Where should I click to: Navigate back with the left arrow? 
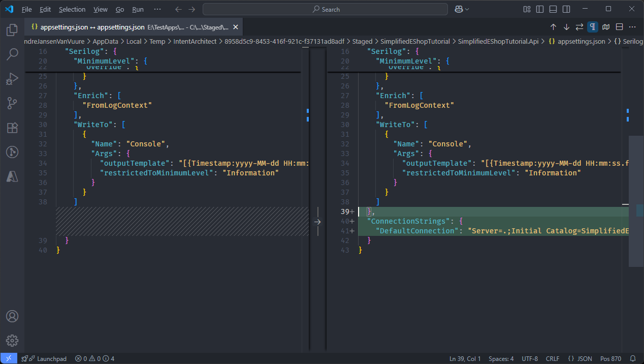click(x=178, y=9)
